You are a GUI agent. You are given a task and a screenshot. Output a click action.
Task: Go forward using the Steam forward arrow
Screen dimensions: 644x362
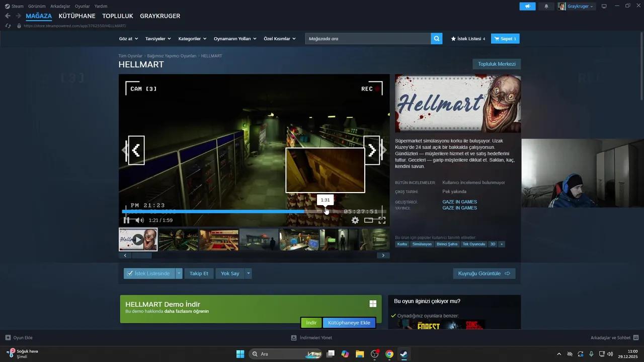click(18, 16)
